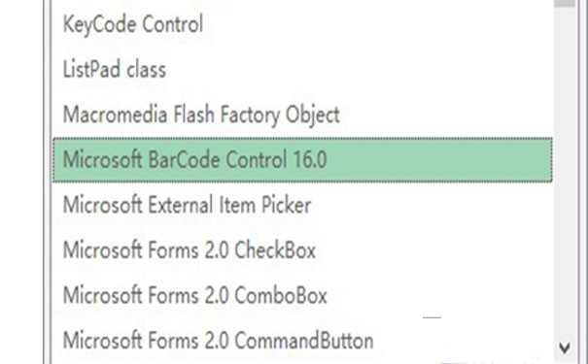Image resolution: width=588 pixels, height=364 pixels.
Task: Click the green highlighted BarCode row
Action: pyautogui.click(x=302, y=160)
